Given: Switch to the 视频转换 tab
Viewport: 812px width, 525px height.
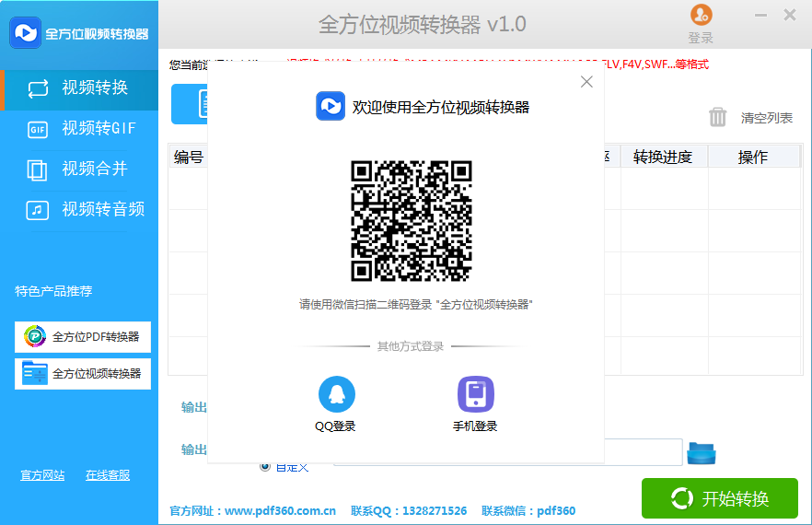Looking at the screenshot, I should tap(79, 88).
